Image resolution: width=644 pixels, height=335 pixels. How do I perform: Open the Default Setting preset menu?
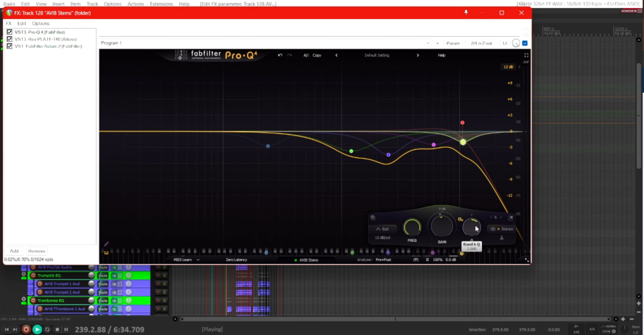click(x=377, y=55)
